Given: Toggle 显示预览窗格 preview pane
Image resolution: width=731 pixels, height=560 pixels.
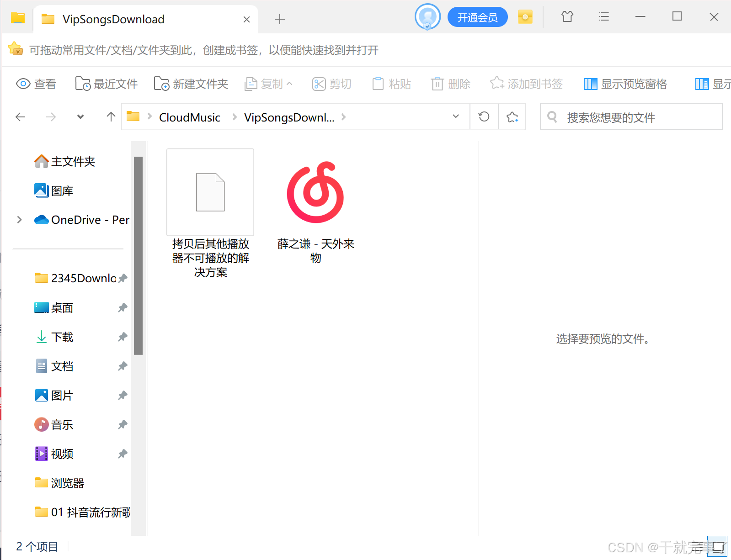Looking at the screenshot, I should pyautogui.click(x=625, y=84).
